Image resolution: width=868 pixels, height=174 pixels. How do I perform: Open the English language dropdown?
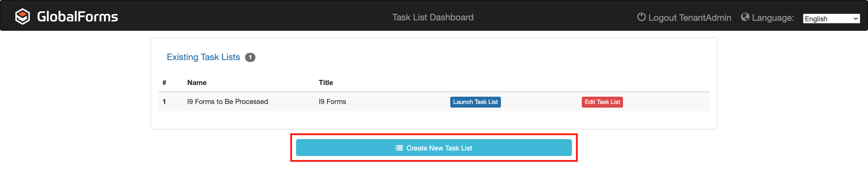[831, 19]
